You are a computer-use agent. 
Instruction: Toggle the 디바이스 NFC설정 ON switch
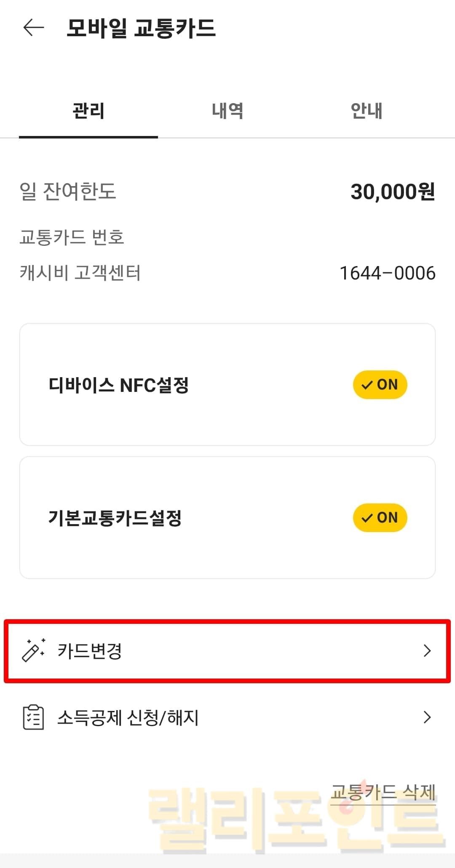(380, 385)
